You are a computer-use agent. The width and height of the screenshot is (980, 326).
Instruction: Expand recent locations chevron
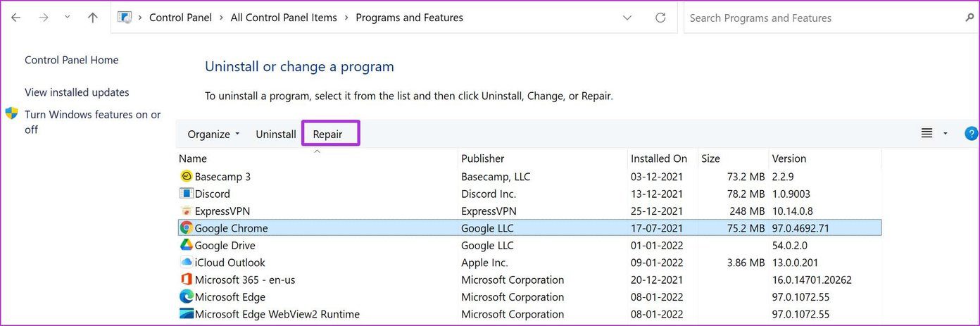(67, 17)
